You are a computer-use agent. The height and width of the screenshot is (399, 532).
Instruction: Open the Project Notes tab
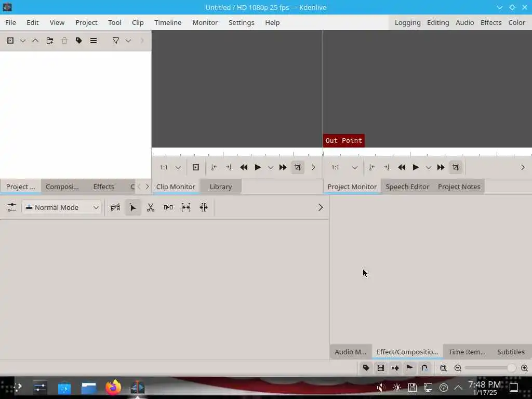tap(459, 187)
